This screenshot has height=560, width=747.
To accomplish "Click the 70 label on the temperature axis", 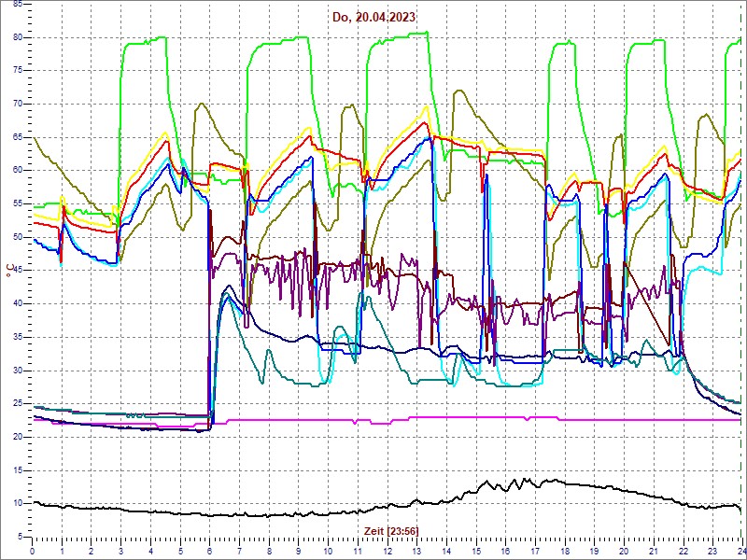I will (17, 104).
